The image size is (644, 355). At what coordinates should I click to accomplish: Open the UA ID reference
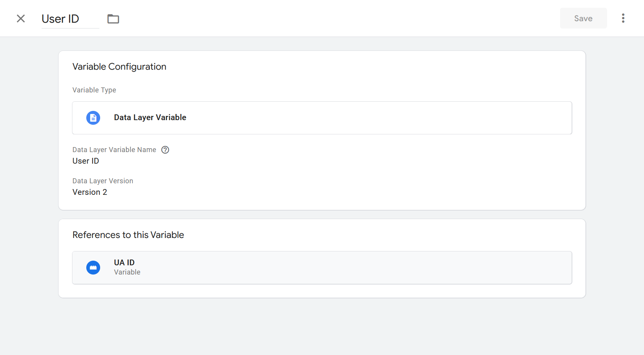pyautogui.click(x=124, y=263)
